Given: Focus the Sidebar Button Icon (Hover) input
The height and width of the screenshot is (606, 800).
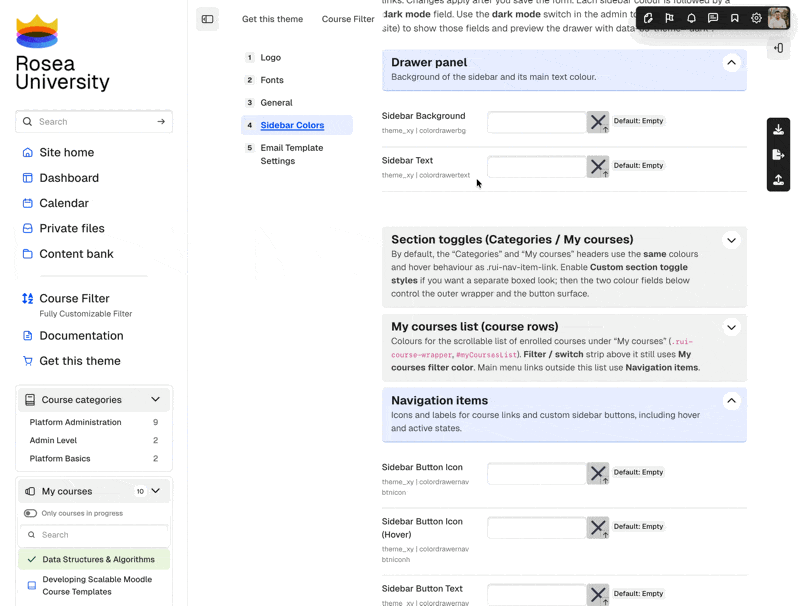Looking at the screenshot, I should pos(537,528).
